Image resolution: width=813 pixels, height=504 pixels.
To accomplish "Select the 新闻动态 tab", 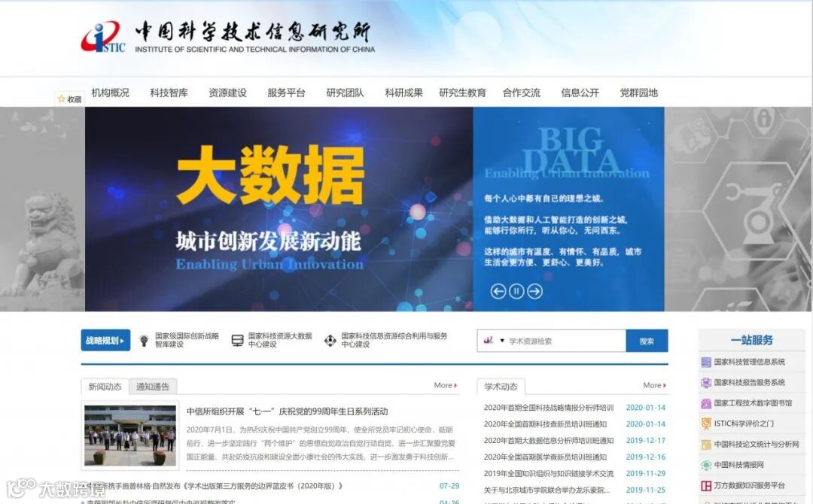I will (105, 387).
